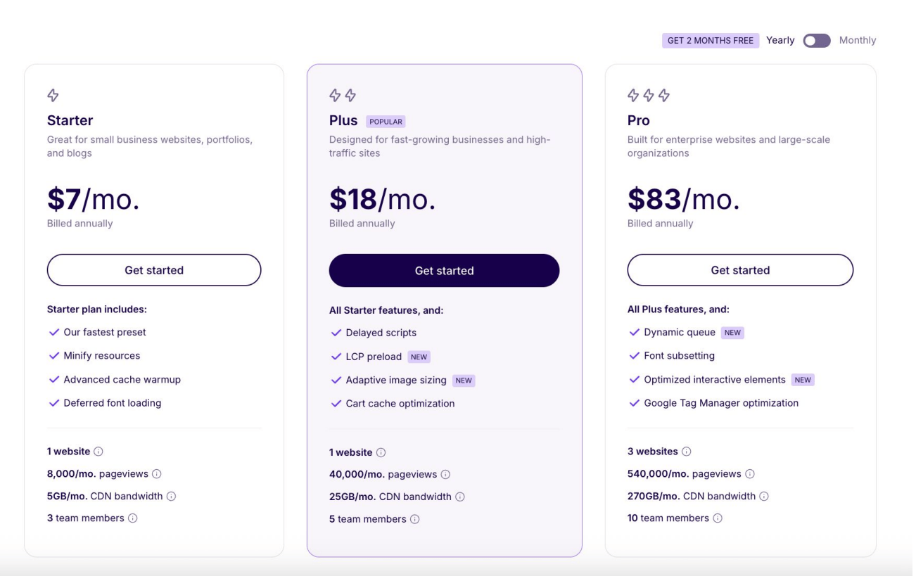Click info icon beside 5 team members
Viewport: 916px width, 588px height.
click(x=414, y=520)
